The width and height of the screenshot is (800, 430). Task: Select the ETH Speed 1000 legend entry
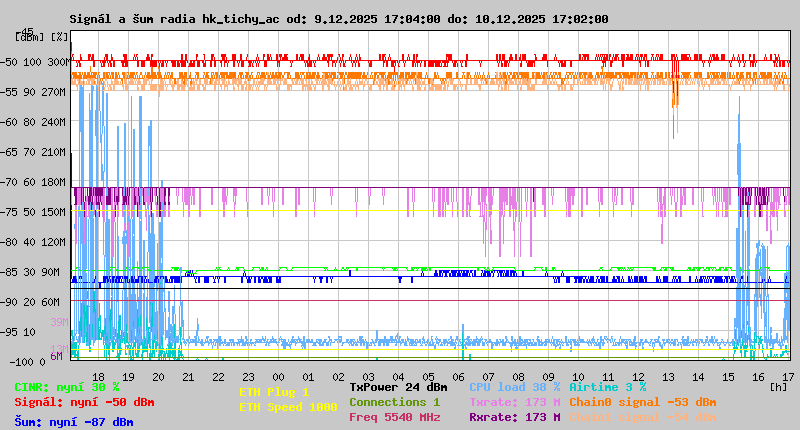288,408
